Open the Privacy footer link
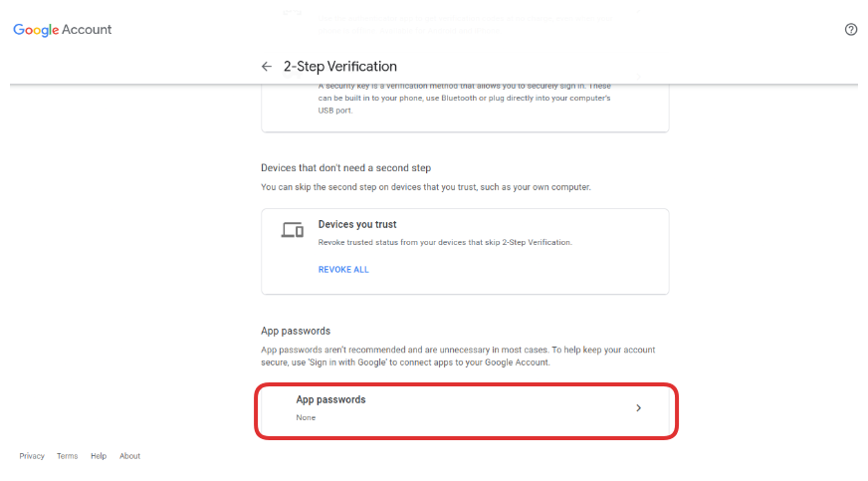This screenshot has height=481, width=868. (x=32, y=456)
